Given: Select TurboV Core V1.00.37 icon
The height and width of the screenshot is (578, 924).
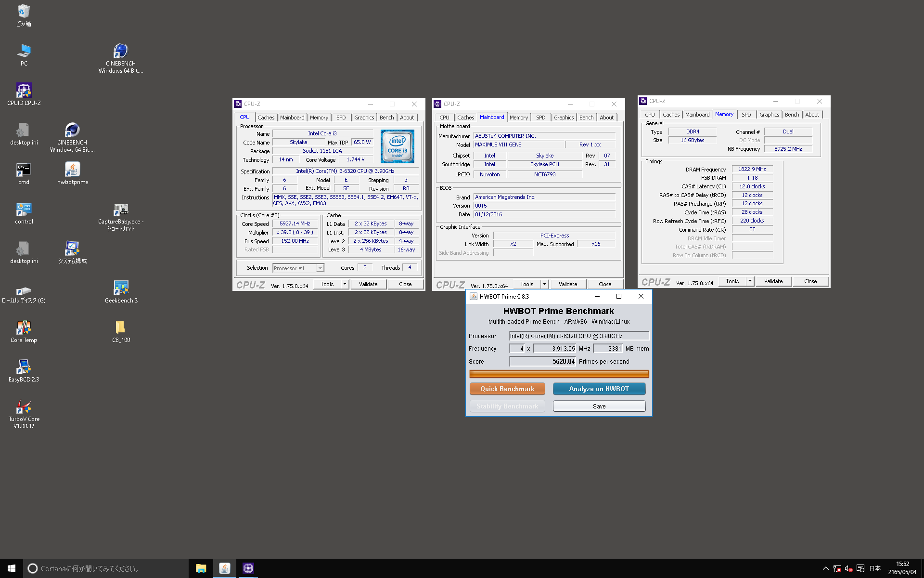Looking at the screenshot, I should [x=24, y=414].
